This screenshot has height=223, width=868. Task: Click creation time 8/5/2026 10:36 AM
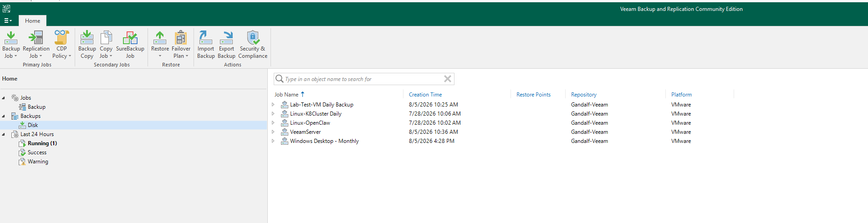434,132
